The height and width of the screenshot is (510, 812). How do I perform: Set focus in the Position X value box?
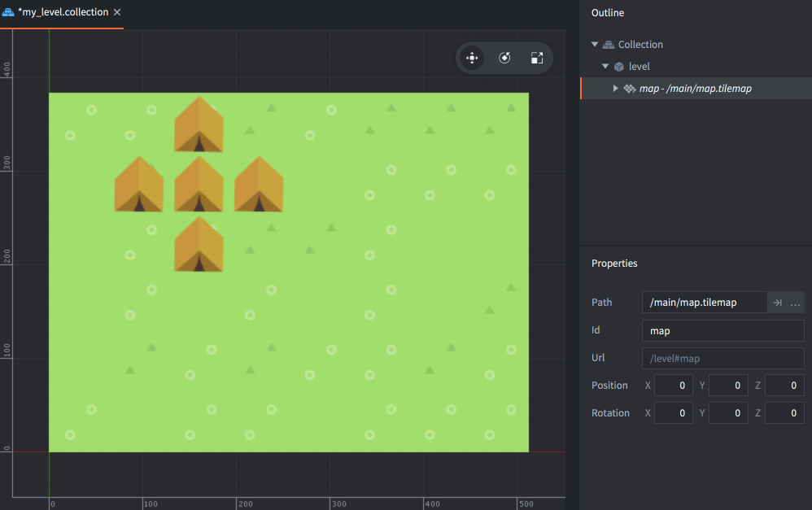coord(673,385)
